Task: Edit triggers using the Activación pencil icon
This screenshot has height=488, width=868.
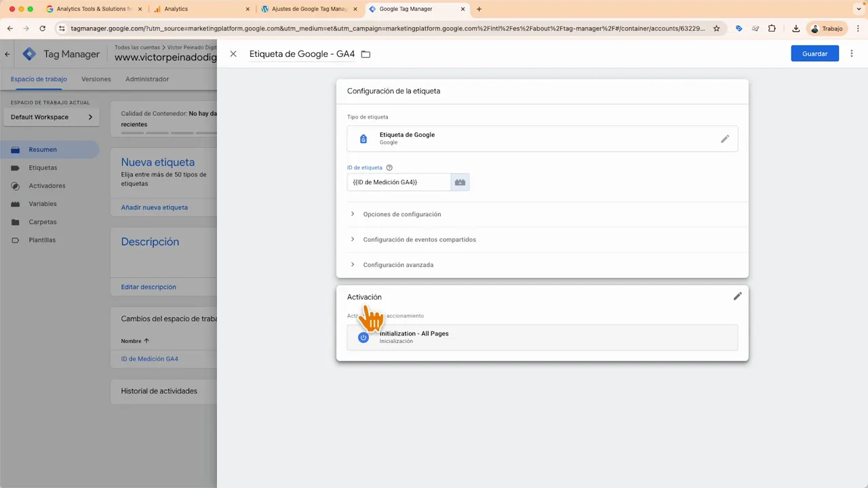Action: 737,296
